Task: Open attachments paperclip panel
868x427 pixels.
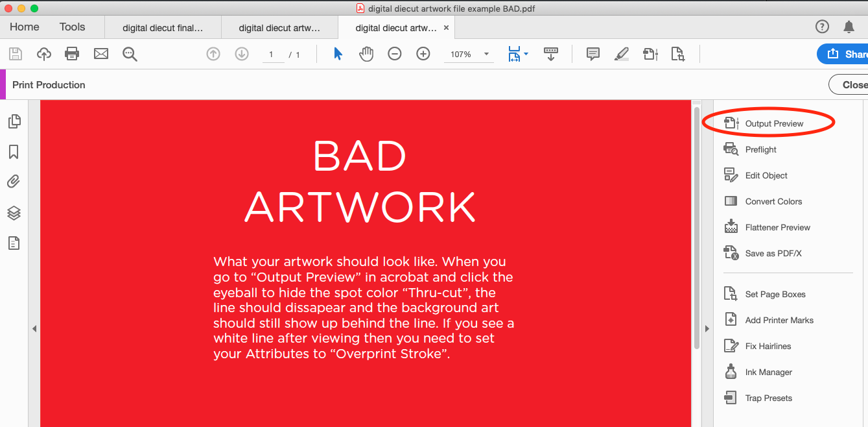Action: click(14, 182)
